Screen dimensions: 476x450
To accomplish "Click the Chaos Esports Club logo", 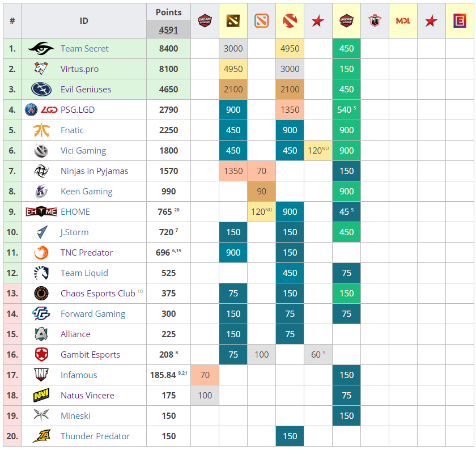I will pyautogui.click(x=41, y=294).
